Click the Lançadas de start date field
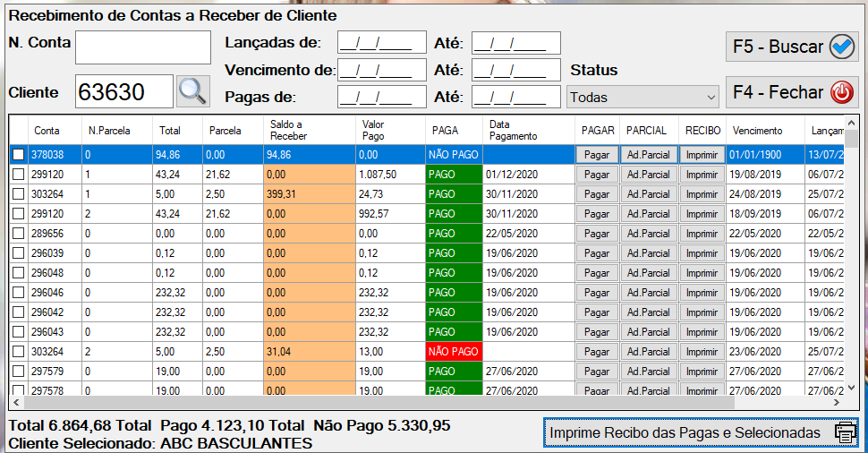The height and width of the screenshot is (453, 868). [x=382, y=43]
